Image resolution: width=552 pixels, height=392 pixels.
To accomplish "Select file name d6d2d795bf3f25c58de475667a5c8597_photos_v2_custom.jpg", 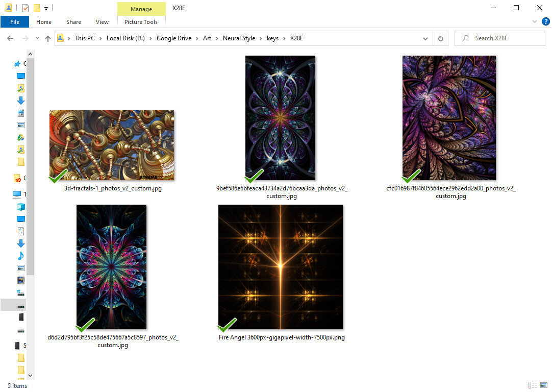I will click(113, 341).
